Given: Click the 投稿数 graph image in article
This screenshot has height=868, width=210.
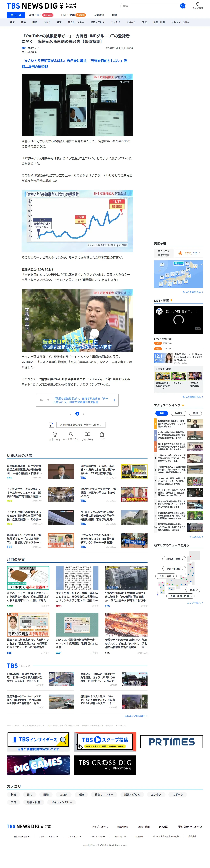Looking at the screenshot, I should (77, 221).
